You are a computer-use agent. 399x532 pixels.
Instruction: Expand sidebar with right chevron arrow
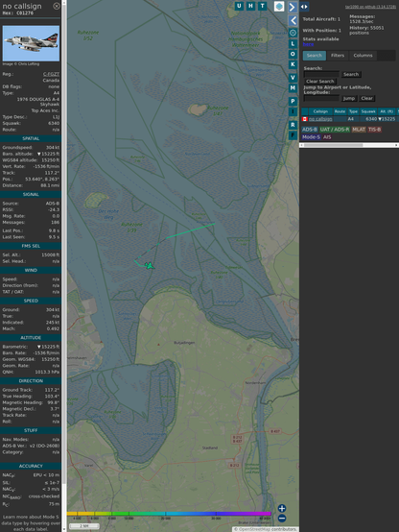click(x=293, y=7)
